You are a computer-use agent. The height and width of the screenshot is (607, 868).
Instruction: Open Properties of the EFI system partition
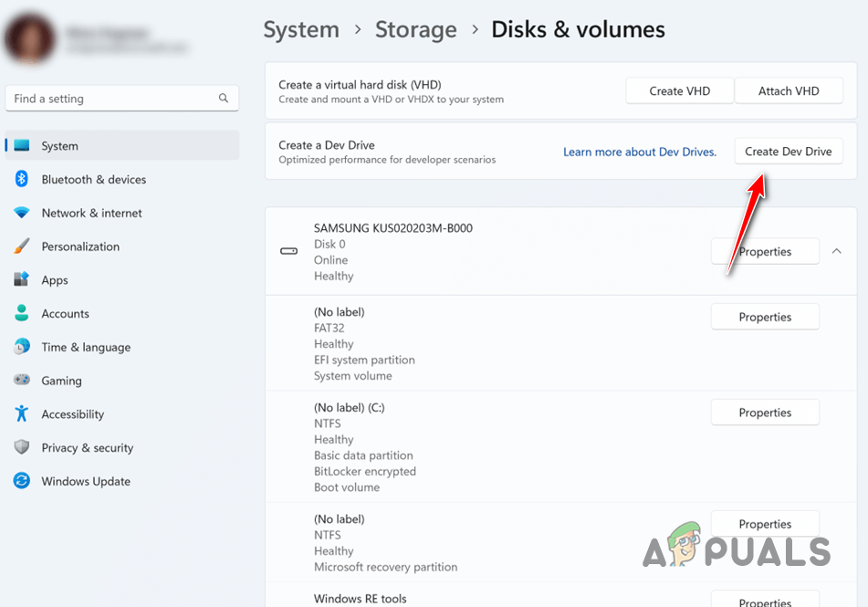(x=765, y=316)
